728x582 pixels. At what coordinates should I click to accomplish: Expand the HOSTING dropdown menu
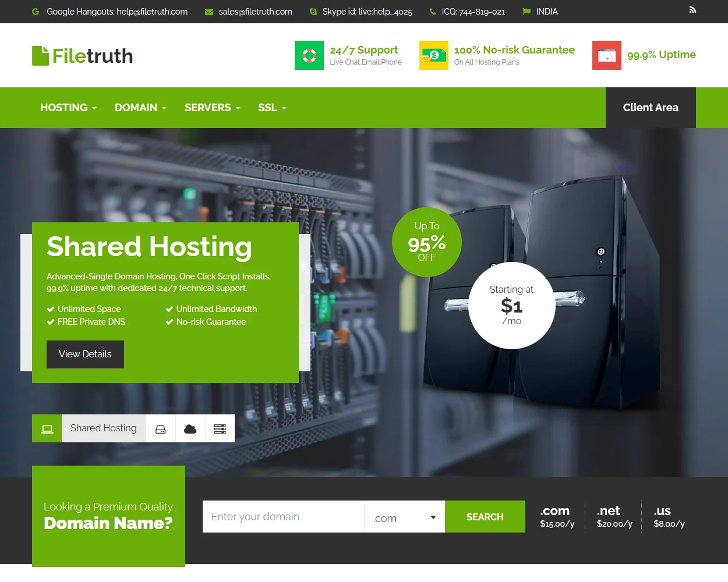pos(68,108)
